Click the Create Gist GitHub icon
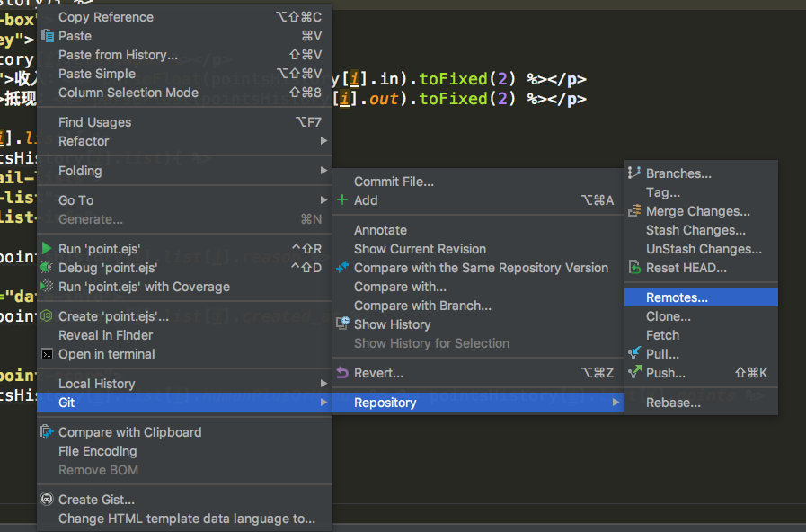The image size is (806, 532). coord(48,500)
